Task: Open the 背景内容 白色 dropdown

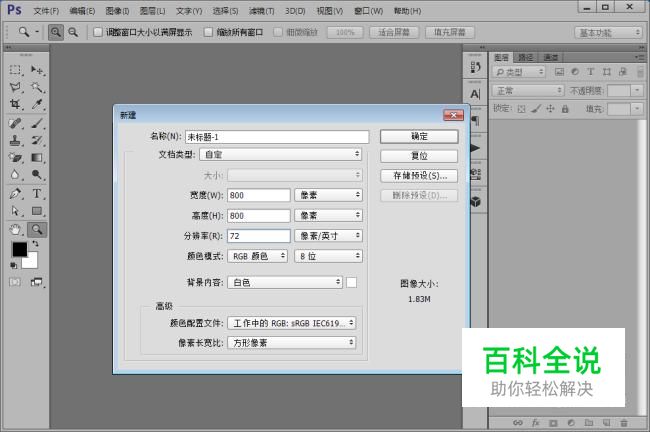Action: [x=285, y=282]
